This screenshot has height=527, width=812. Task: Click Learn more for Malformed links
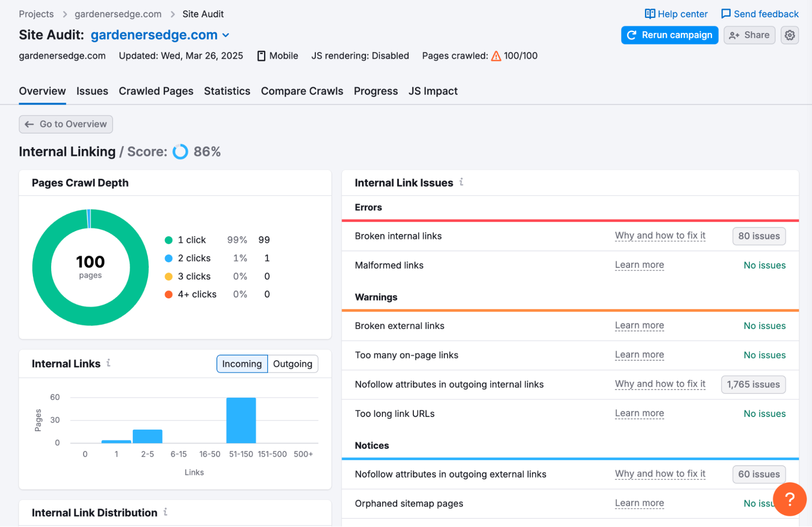coord(639,265)
